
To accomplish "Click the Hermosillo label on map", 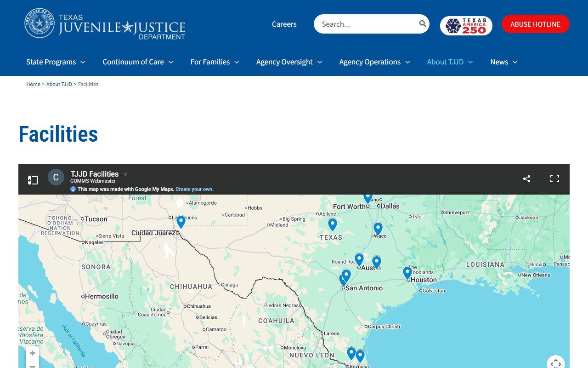I will (102, 296).
